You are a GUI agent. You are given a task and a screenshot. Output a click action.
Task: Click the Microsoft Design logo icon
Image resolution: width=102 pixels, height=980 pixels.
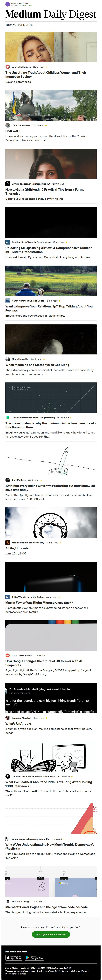coord(8,901)
